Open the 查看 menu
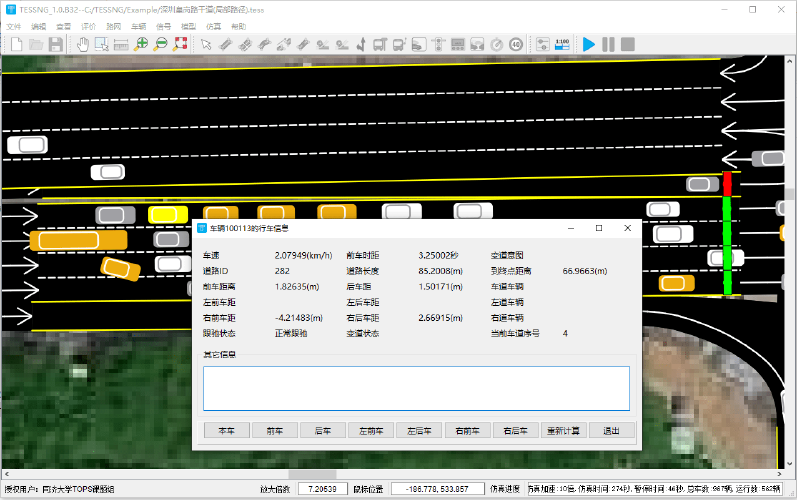 pos(64,26)
